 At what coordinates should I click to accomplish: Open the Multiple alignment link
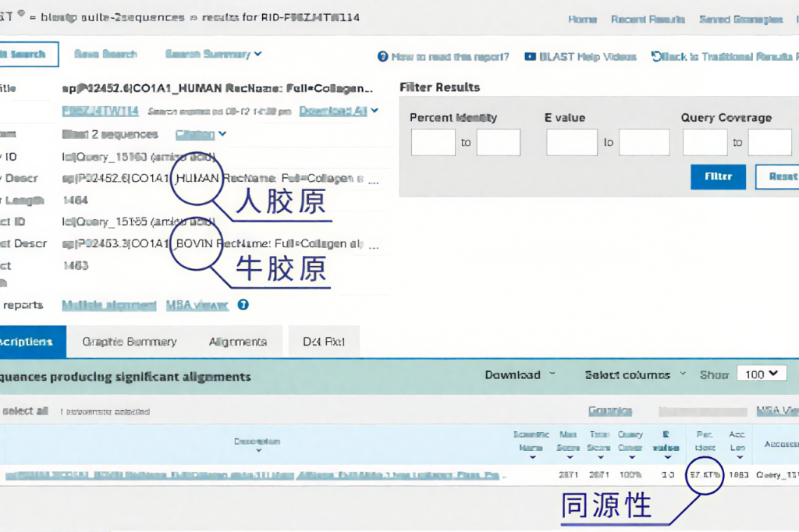(109, 305)
